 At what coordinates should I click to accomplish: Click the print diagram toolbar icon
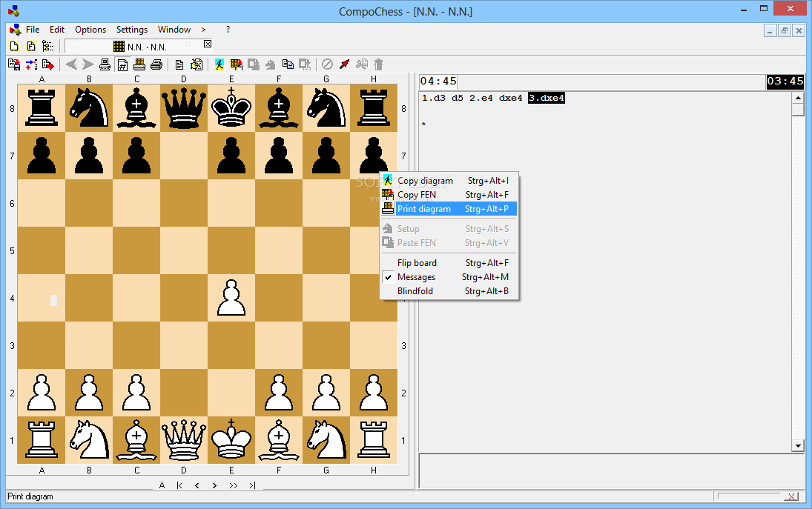[x=139, y=64]
